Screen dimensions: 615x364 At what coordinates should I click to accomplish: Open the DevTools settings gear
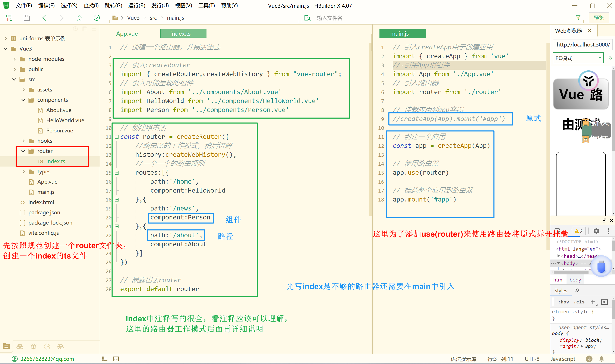(x=596, y=231)
